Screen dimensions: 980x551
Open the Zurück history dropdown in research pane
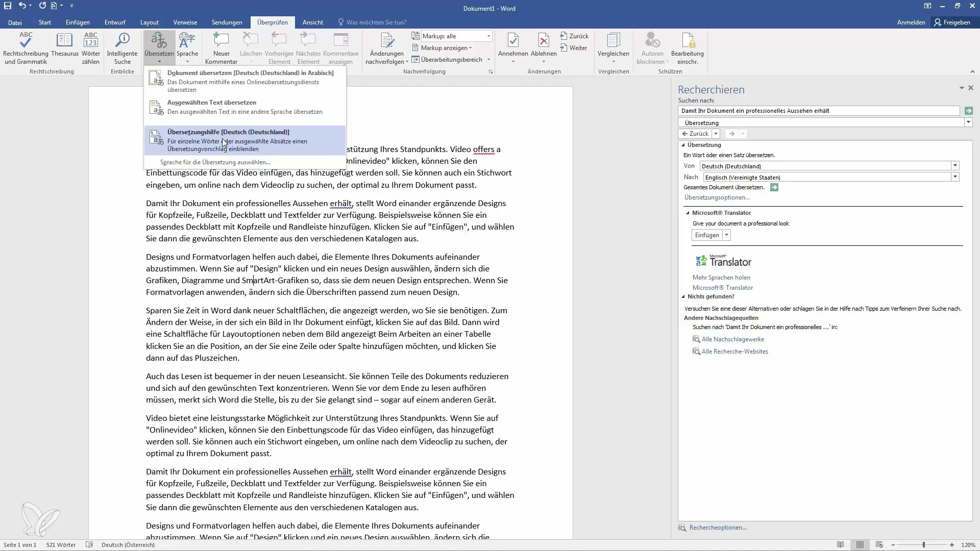click(716, 134)
